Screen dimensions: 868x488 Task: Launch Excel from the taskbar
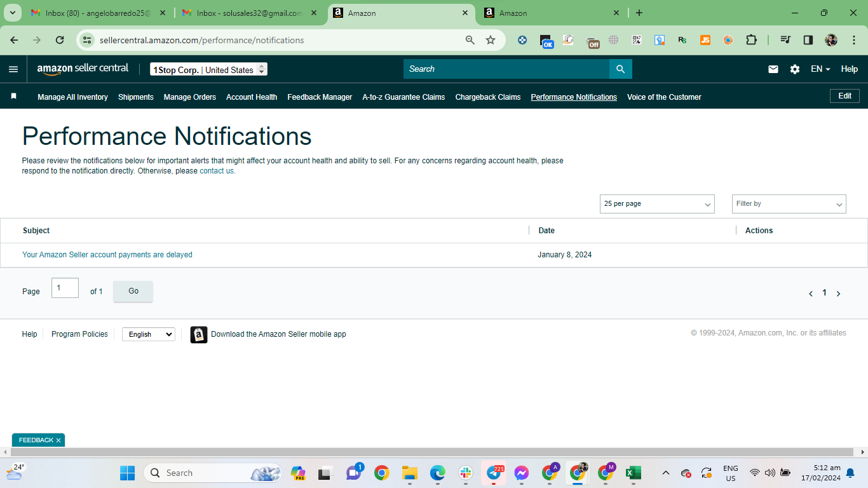632,473
